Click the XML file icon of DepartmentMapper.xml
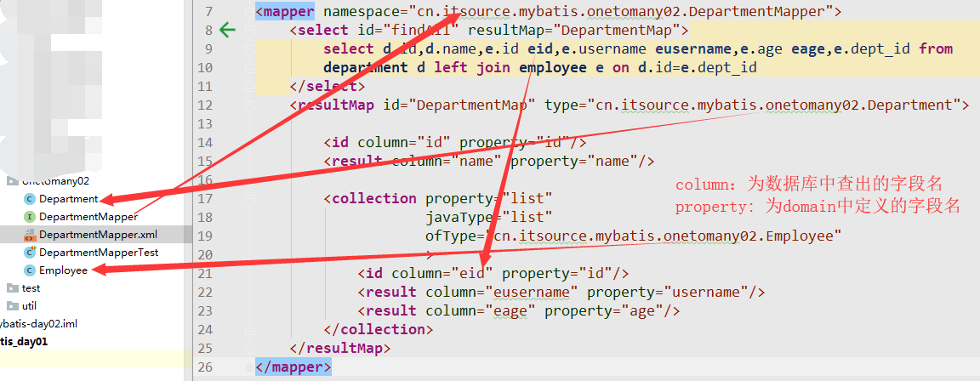This screenshot has height=381, width=980. point(29,235)
